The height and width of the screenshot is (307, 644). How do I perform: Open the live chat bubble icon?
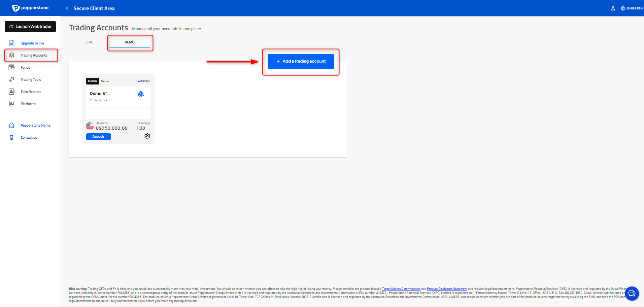pyautogui.click(x=632, y=293)
